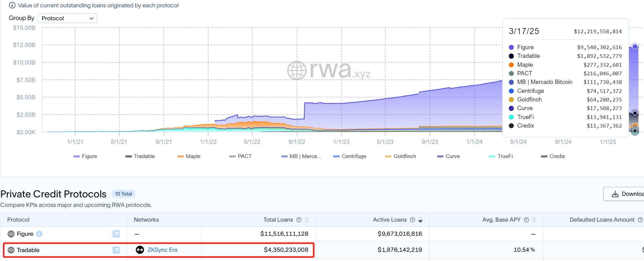644x261 pixels.
Task: Click the Figure data point marker on chart
Action: coord(635,47)
